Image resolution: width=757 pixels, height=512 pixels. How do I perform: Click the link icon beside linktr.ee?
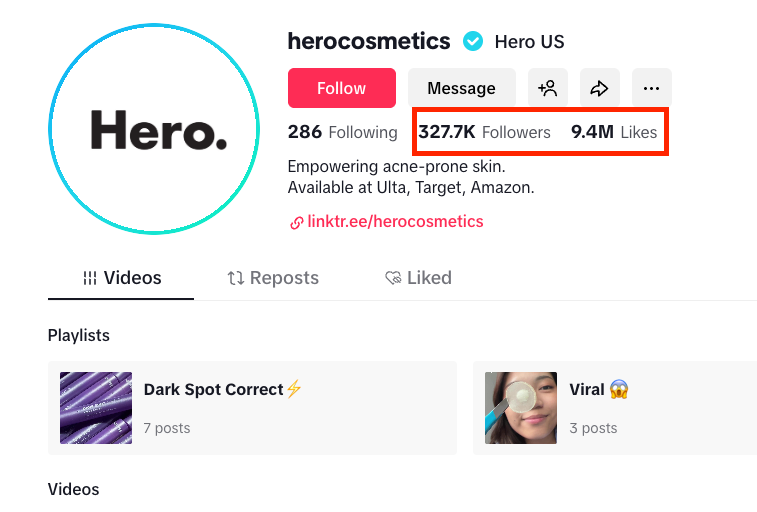[297, 222]
